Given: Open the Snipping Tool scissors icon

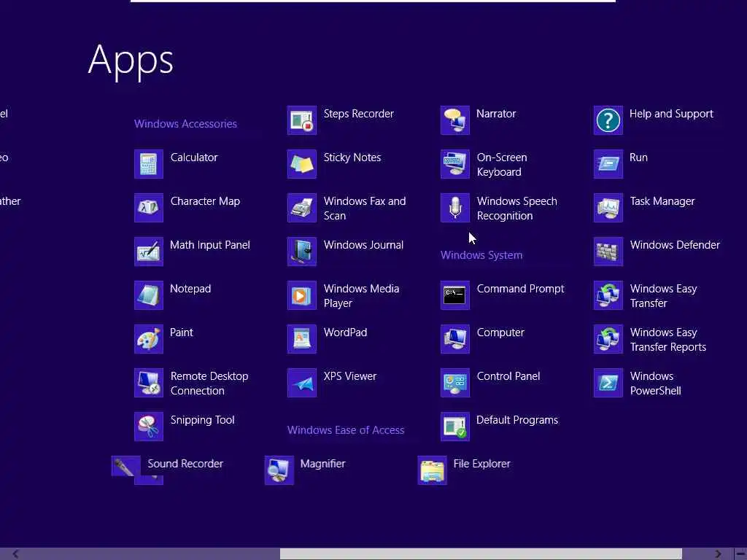Looking at the screenshot, I should [149, 427].
